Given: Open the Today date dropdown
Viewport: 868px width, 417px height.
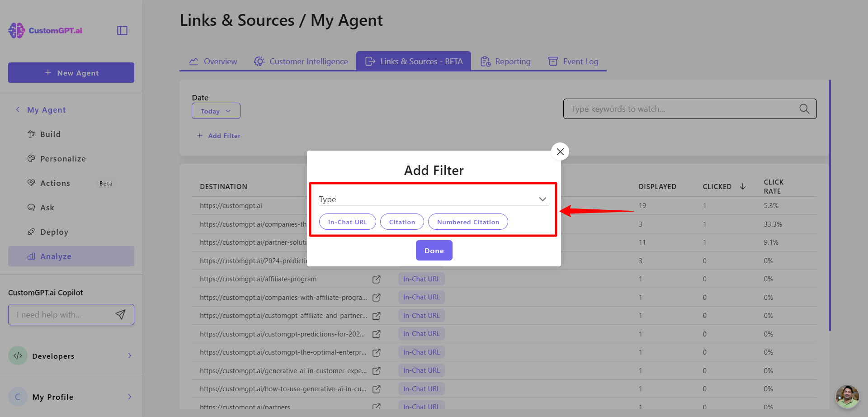Looking at the screenshot, I should click(x=216, y=111).
